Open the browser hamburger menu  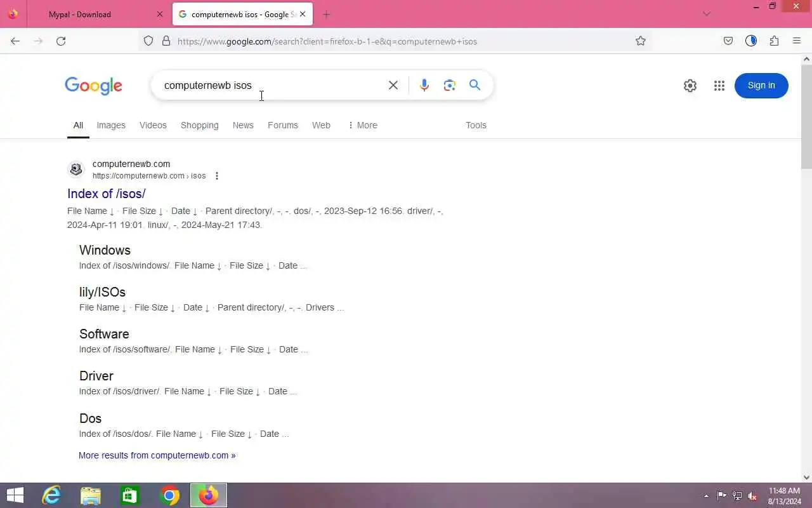tap(797, 41)
